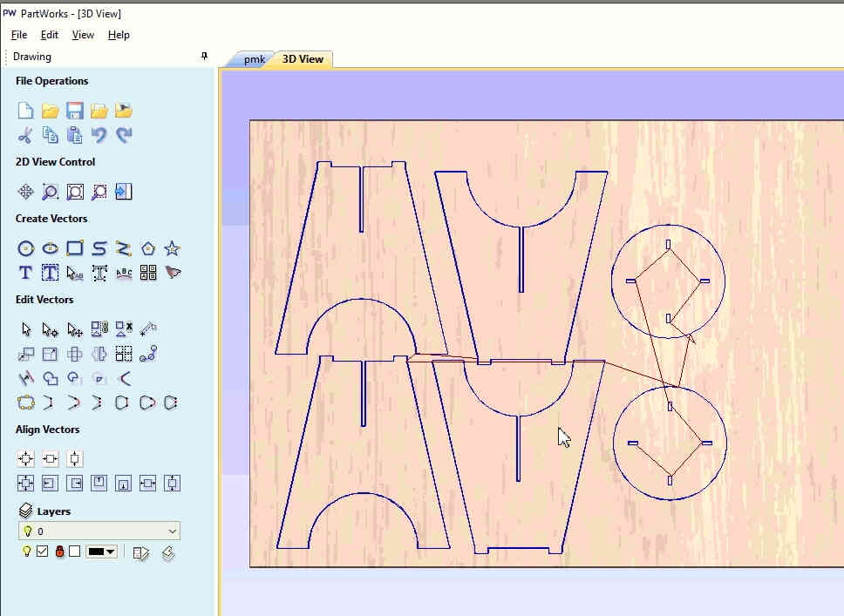Draw a circle vector
This screenshot has height=616, width=844.
[25, 248]
